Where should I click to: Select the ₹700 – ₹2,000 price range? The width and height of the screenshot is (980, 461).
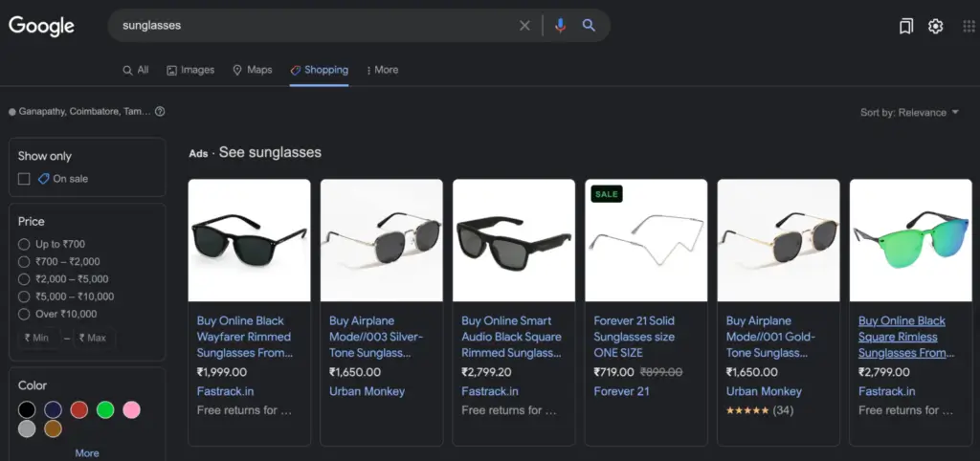click(24, 262)
